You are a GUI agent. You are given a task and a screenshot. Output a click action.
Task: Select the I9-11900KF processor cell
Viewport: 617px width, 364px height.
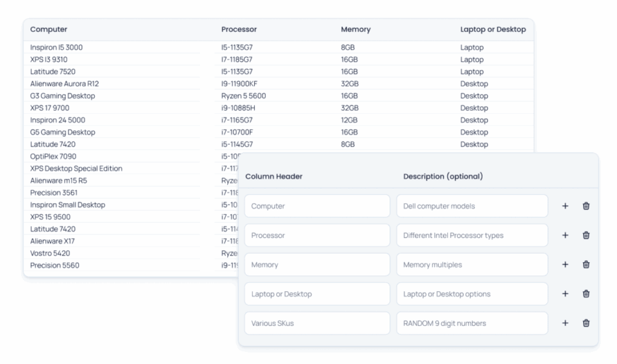(x=239, y=84)
